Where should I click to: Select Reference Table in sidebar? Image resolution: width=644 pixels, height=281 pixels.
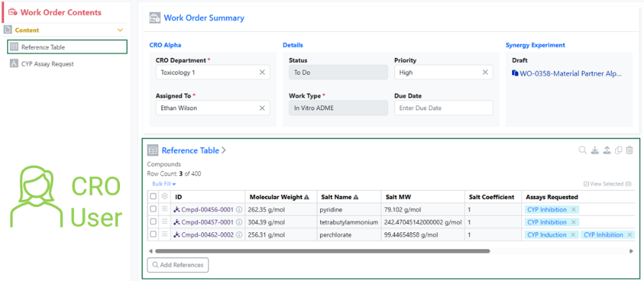click(x=67, y=47)
